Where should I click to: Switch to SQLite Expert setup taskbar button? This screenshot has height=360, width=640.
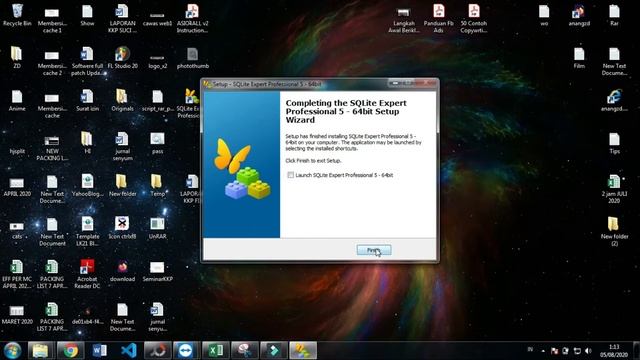[x=303, y=351]
